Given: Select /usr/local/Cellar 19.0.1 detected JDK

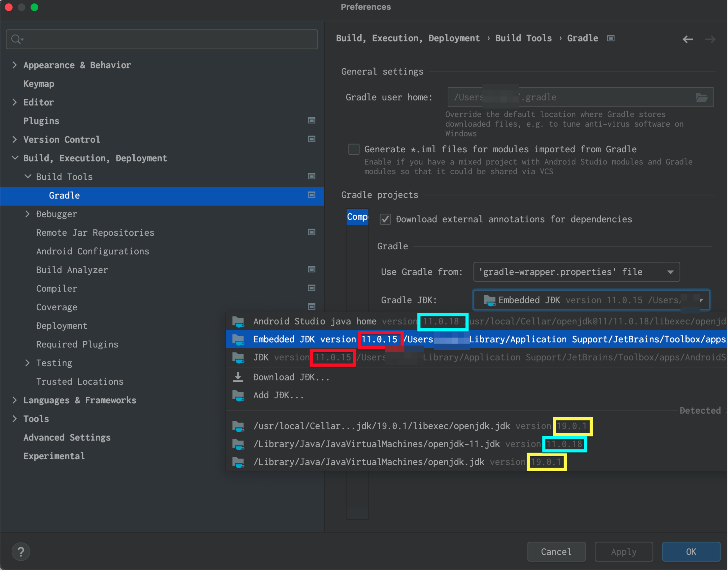Looking at the screenshot, I should tap(476, 426).
